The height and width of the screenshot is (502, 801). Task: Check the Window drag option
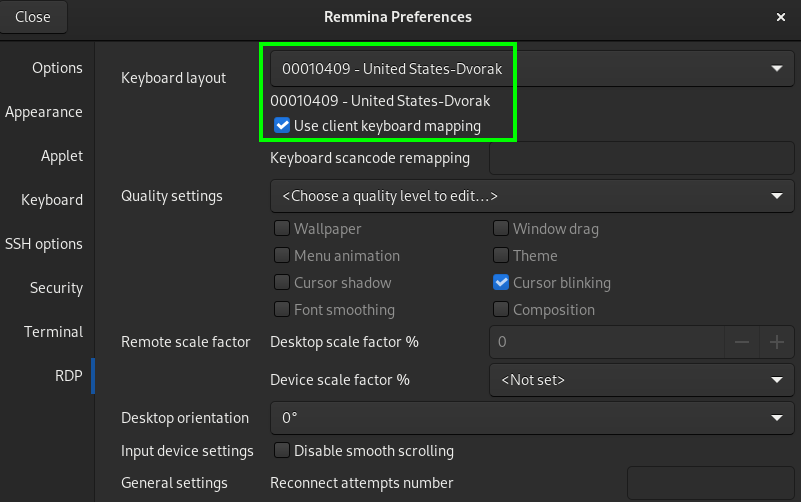501,228
